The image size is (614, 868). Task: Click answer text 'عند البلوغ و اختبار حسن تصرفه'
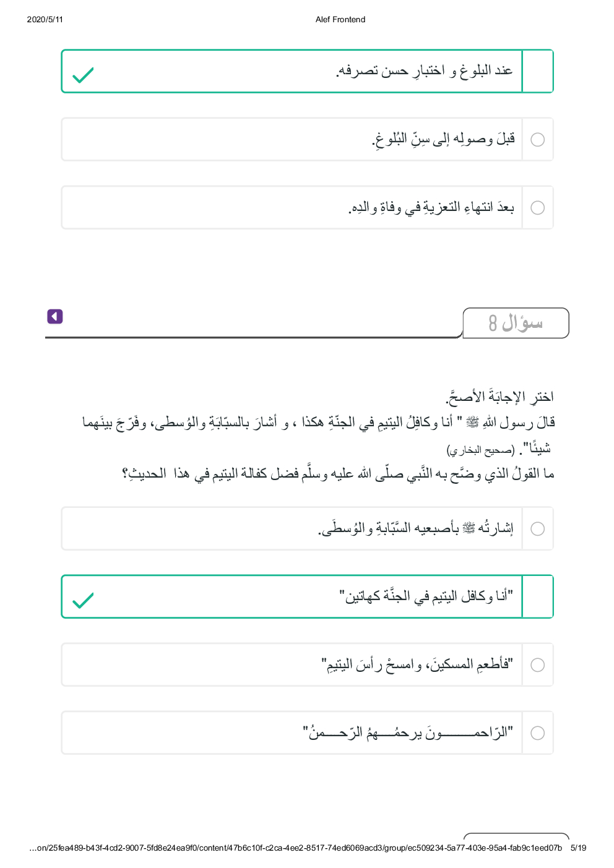[x=424, y=71]
